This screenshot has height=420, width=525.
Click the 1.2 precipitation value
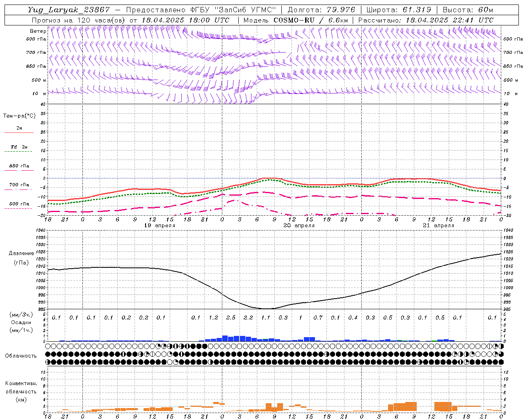(x=214, y=317)
